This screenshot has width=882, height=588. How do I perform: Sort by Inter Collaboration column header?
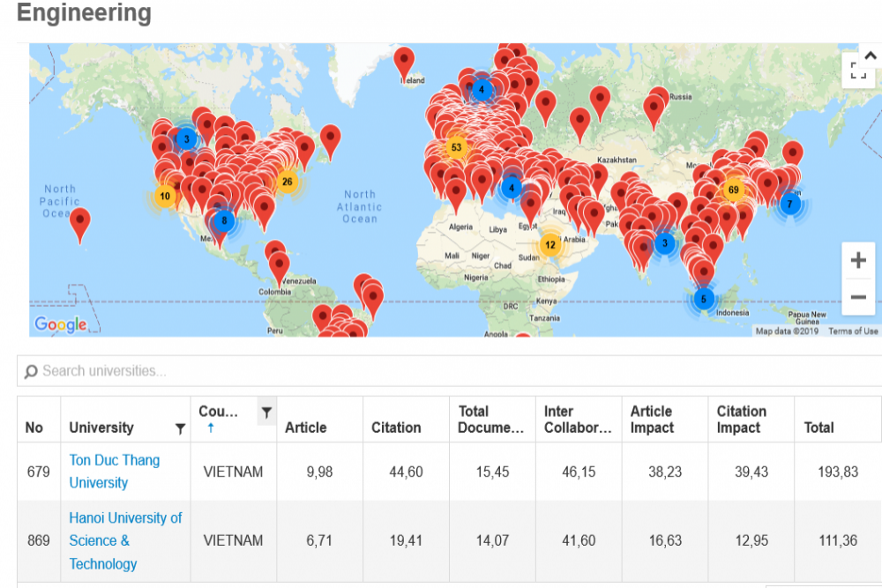(578, 420)
